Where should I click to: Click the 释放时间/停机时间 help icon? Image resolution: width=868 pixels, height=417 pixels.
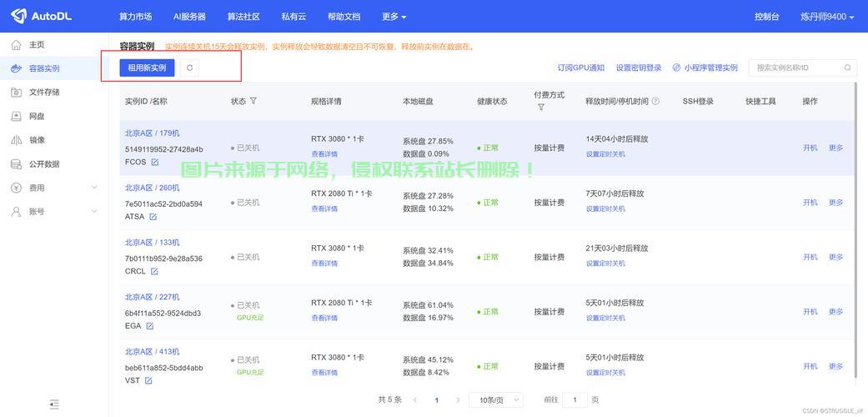(656, 102)
